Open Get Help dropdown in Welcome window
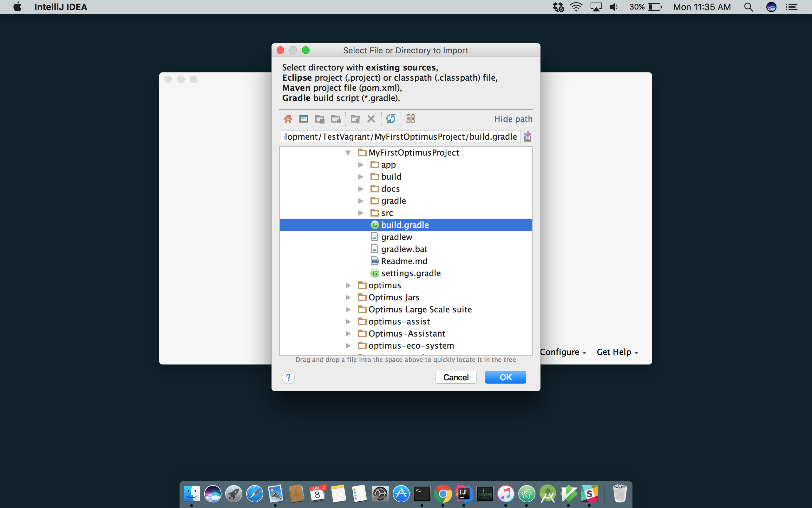 [x=617, y=352]
